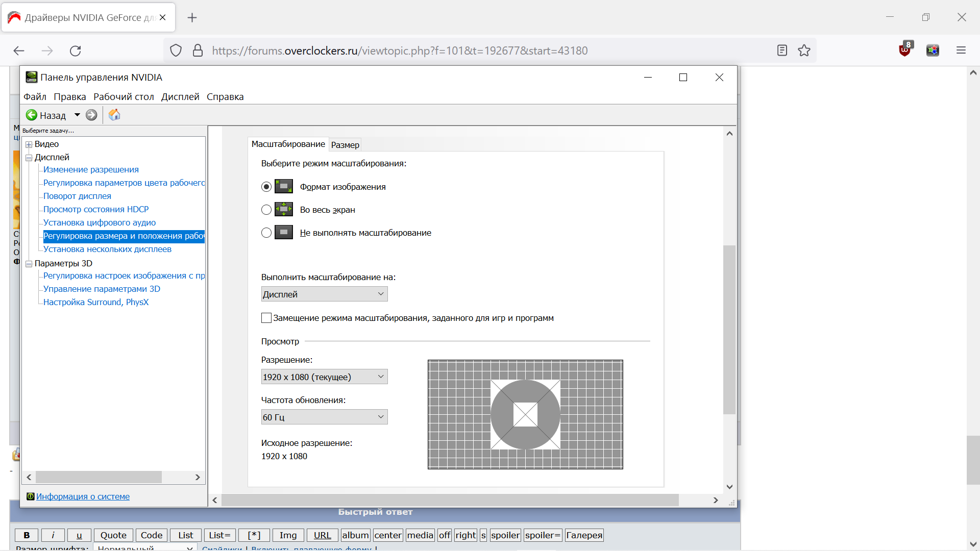Expand the 'Видео' tree node

(29, 144)
